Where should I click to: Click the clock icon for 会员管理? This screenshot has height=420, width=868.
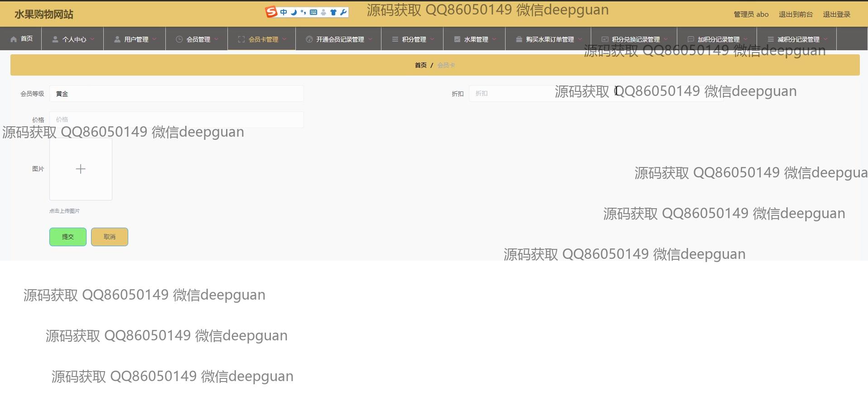tap(179, 39)
